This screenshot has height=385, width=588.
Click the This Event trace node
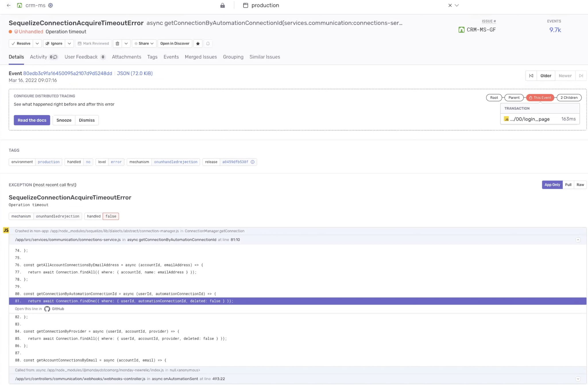[540, 98]
